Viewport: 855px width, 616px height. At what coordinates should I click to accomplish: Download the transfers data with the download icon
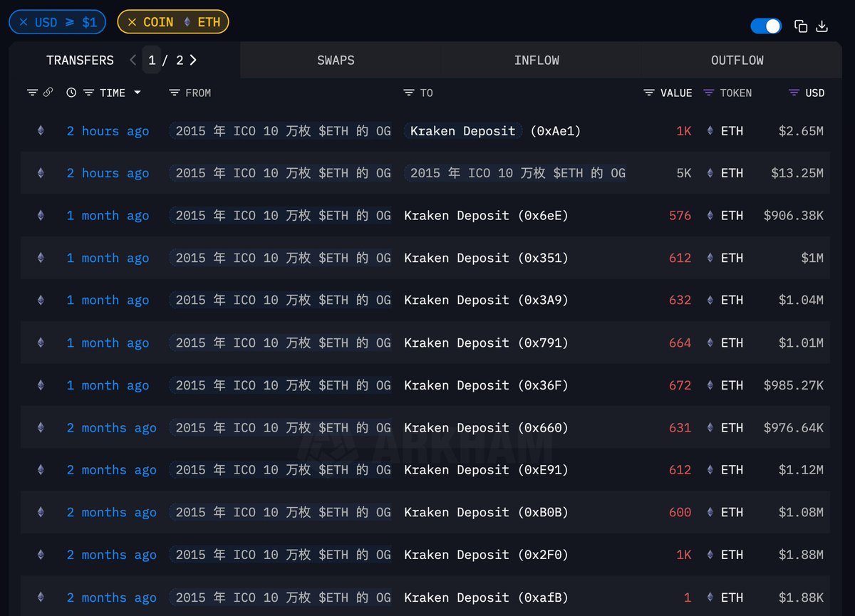tap(822, 26)
